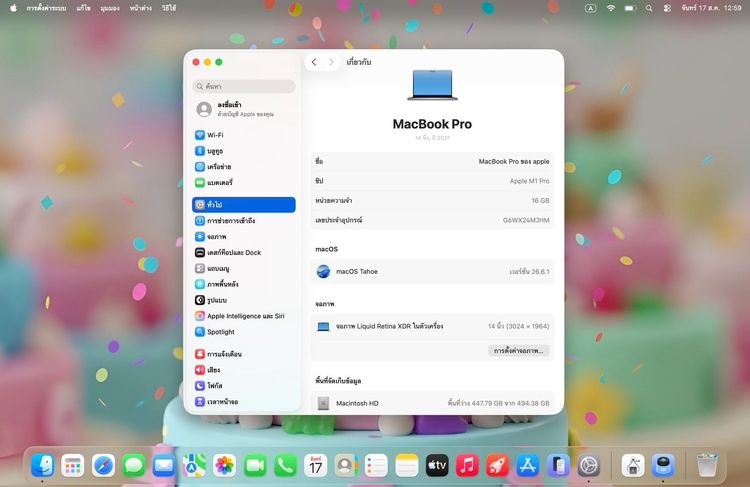Viewport: 750px width, 487px height.
Task: Open the Edit (แก้ไข) menu
Action: coord(83,8)
